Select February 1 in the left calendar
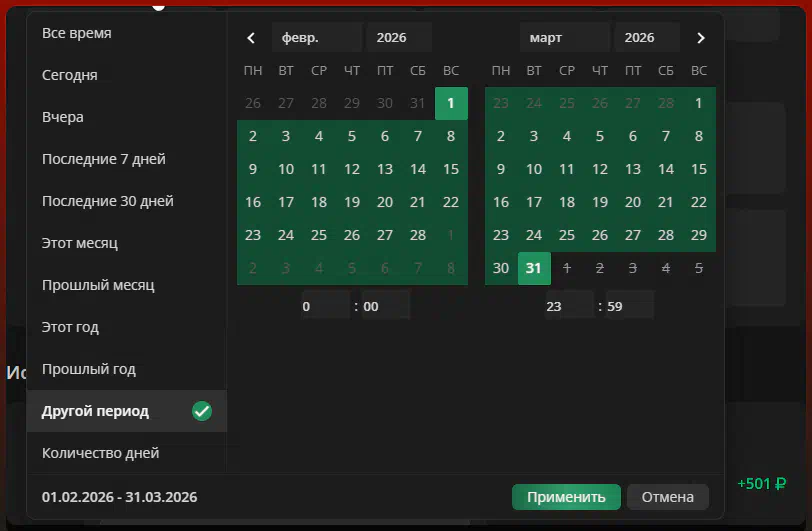812x531 pixels. tap(451, 103)
